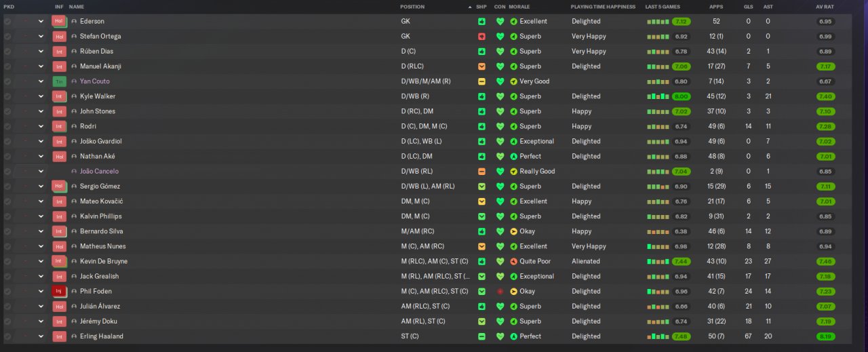This screenshot has height=352, width=868.
Task: Open Ederson's player profile
Action: click(92, 21)
